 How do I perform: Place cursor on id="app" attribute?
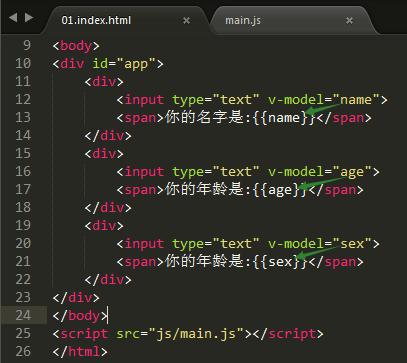click(x=124, y=64)
